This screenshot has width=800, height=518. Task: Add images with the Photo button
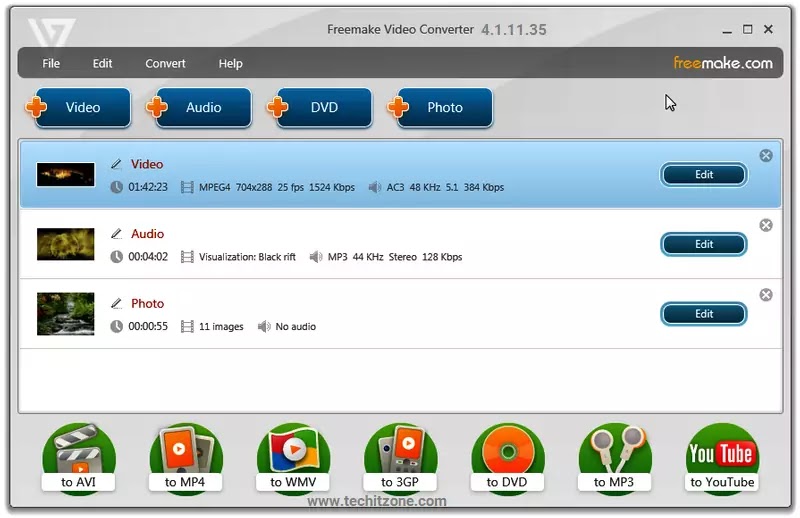pyautogui.click(x=440, y=107)
